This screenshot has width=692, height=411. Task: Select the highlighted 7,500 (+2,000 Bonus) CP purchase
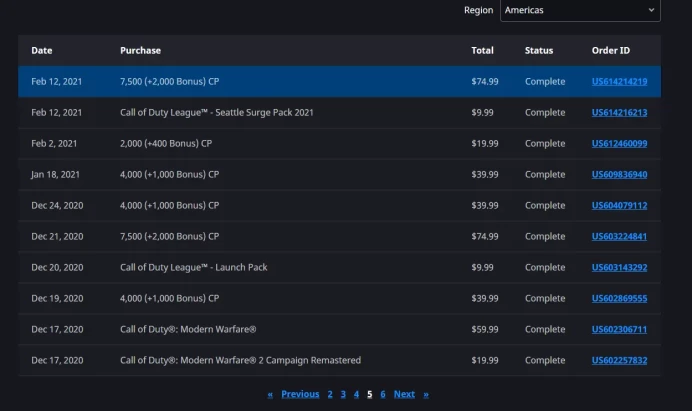pos(169,82)
